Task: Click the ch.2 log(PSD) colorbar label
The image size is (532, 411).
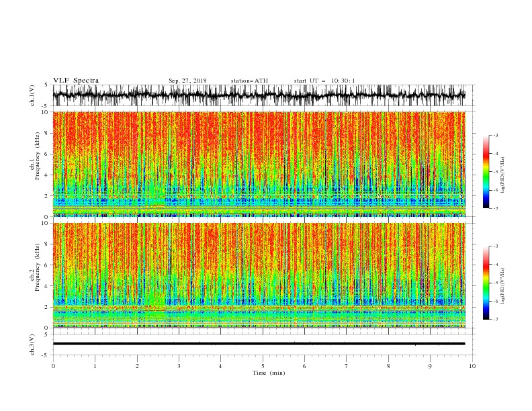Action: pyautogui.click(x=503, y=285)
